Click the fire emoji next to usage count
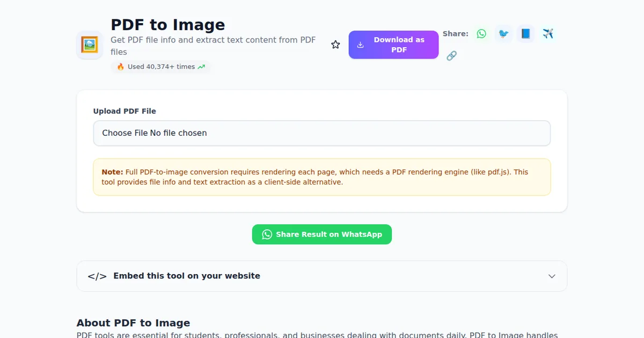 (x=120, y=67)
